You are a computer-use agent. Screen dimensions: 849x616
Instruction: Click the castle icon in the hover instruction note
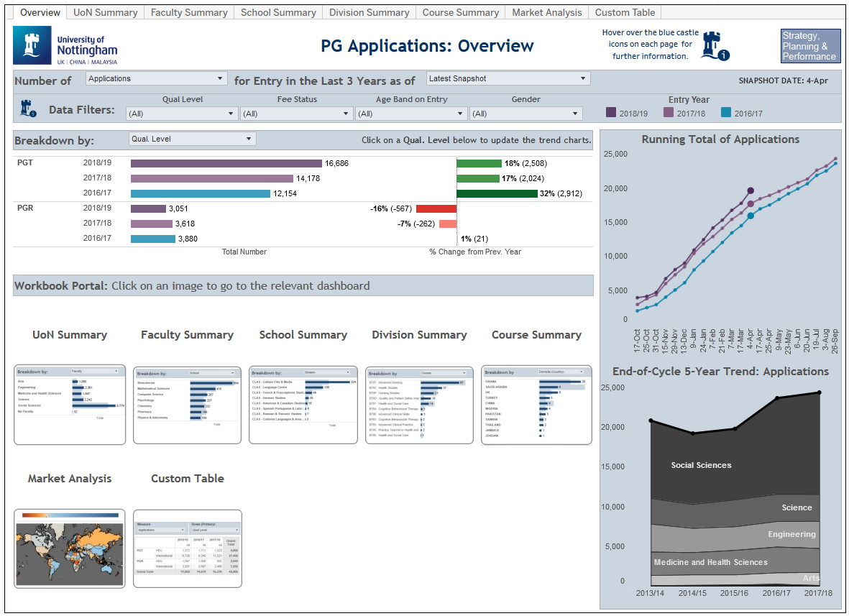(x=712, y=45)
